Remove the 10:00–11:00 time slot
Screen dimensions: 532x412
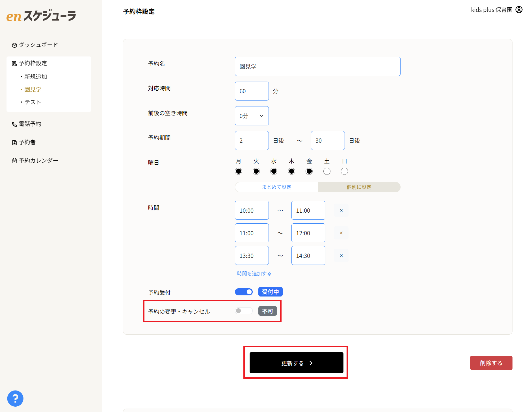click(x=341, y=210)
